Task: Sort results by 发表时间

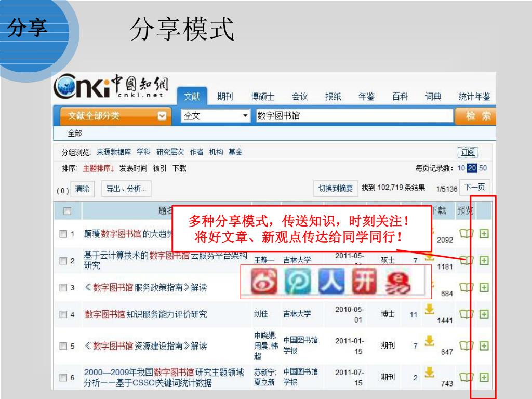Action: [x=134, y=168]
